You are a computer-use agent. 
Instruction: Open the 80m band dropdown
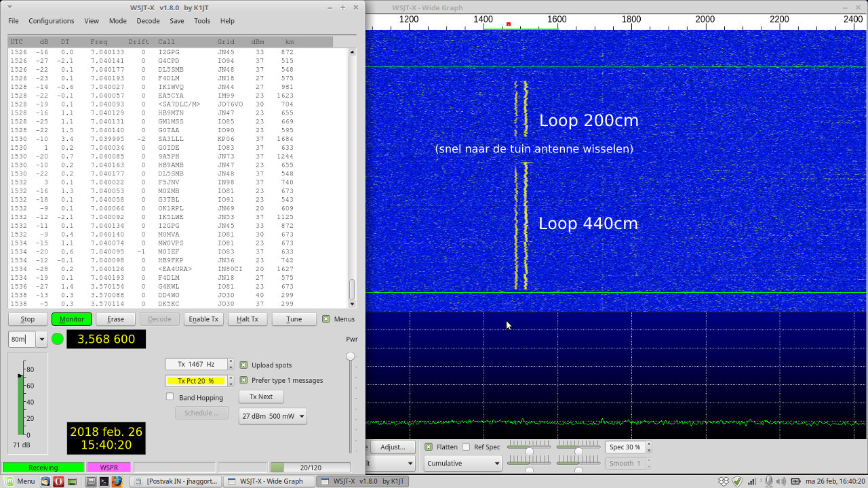coord(41,339)
